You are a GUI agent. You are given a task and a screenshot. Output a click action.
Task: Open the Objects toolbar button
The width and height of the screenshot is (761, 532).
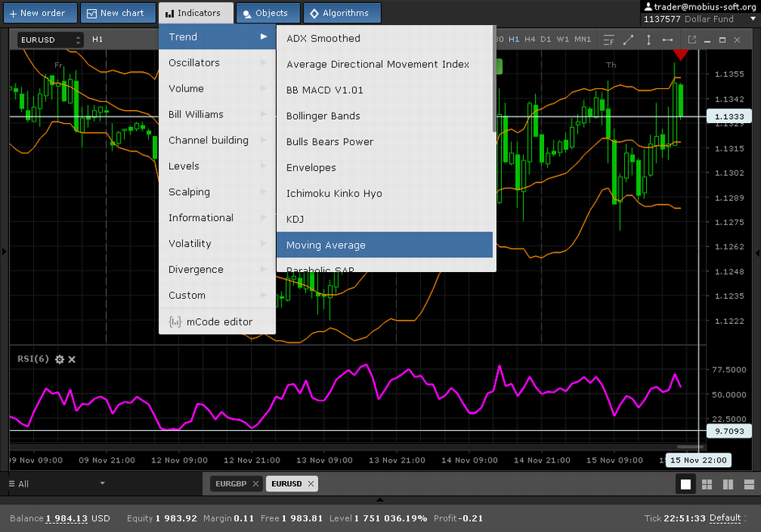tap(268, 13)
